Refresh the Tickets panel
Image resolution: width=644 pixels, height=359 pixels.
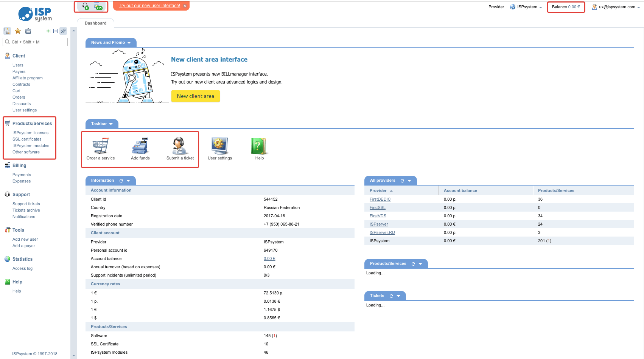tap(391, 296)
